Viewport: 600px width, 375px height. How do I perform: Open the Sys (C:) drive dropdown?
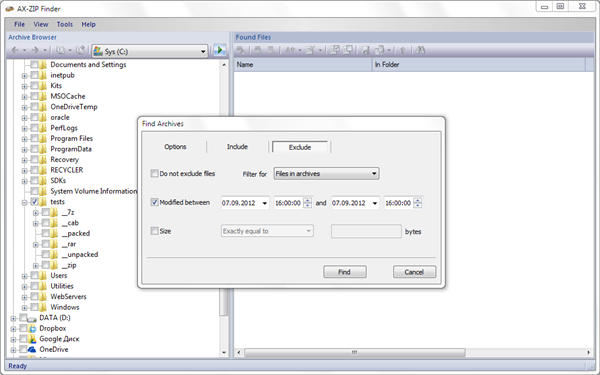(x=150, y=51)
